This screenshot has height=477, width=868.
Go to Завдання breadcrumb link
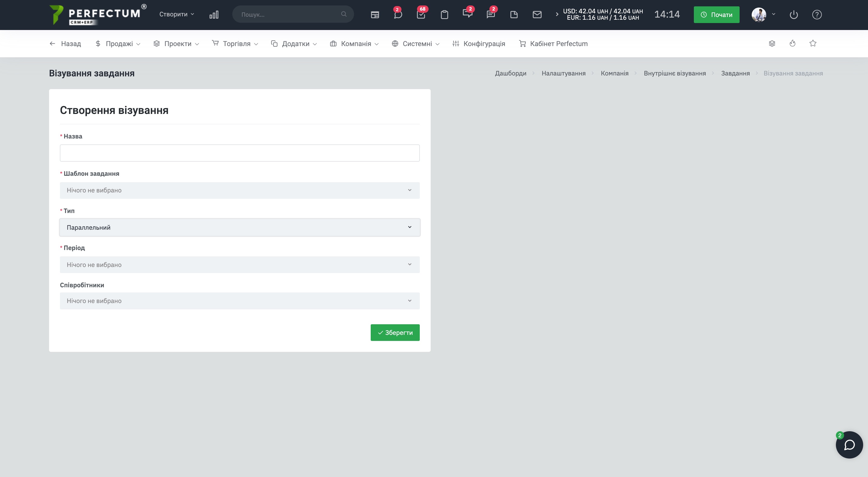pyautogui.click(x=735, y=73)
